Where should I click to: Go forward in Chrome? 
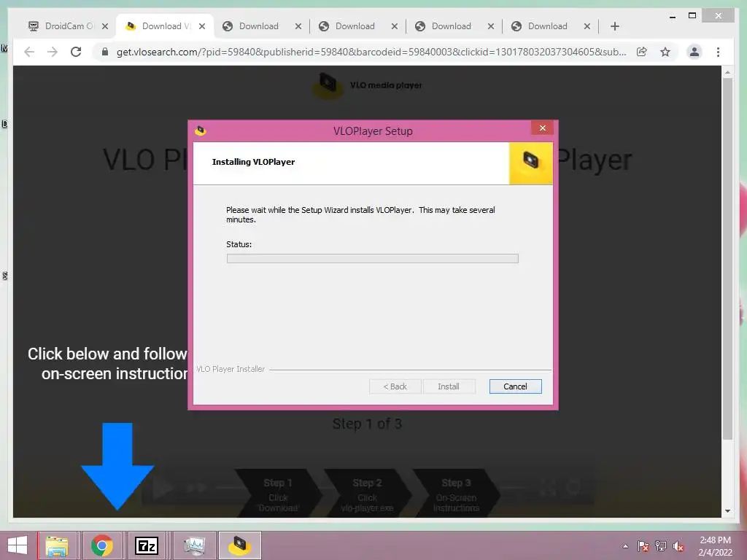53,52
